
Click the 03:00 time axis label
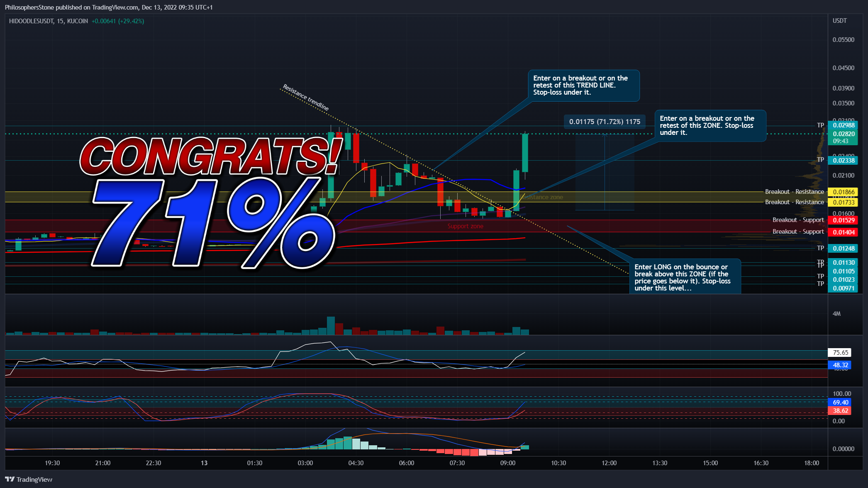point(305,463)
